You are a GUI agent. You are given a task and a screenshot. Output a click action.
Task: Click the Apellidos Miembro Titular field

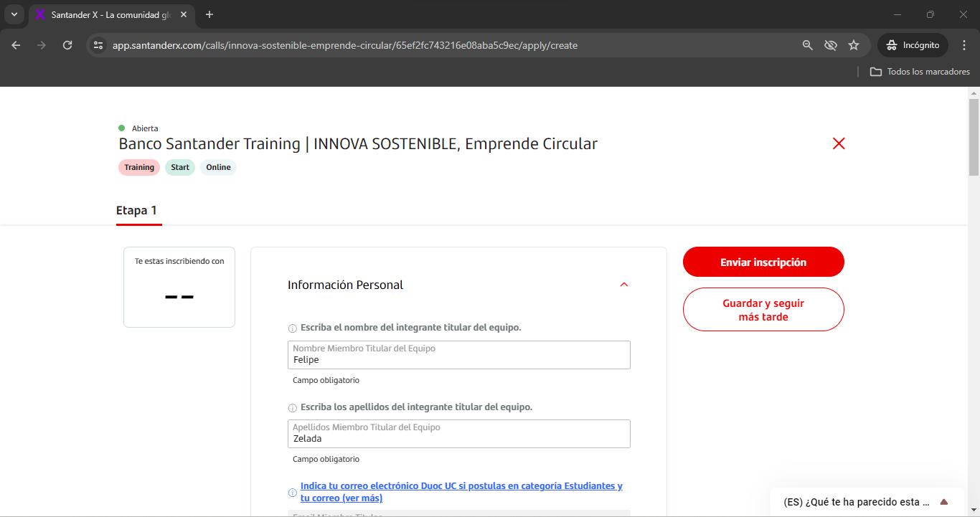point(459,434)
